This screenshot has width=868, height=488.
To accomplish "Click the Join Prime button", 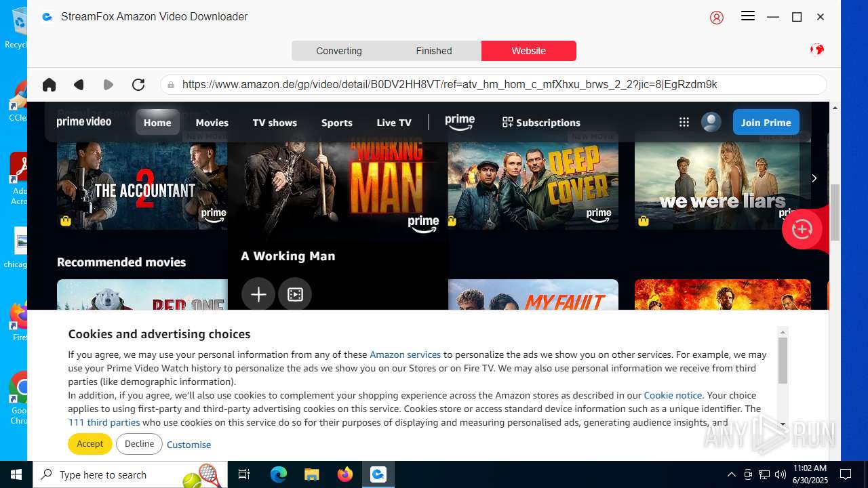I will tap(766, 123).
